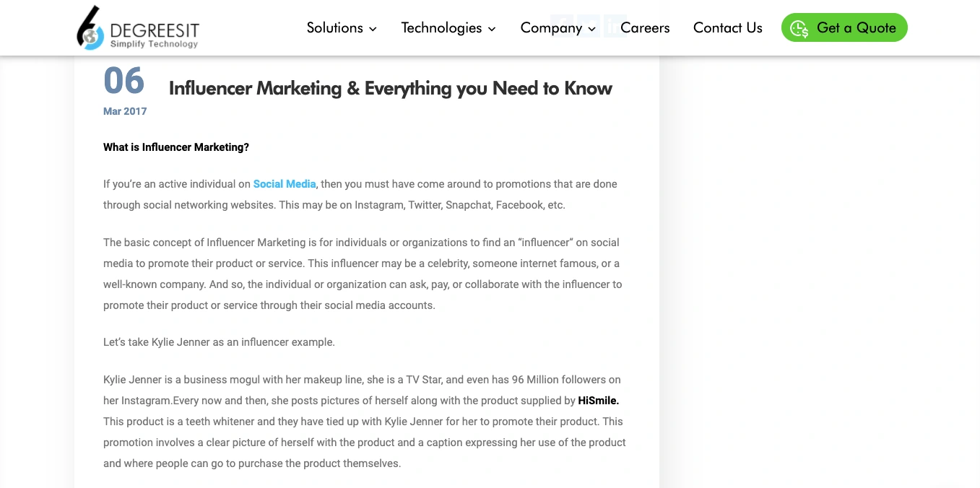Viewport: 980px width, 488px height.
Task: Click the green Get a Quote button
Action: [844, 27]
